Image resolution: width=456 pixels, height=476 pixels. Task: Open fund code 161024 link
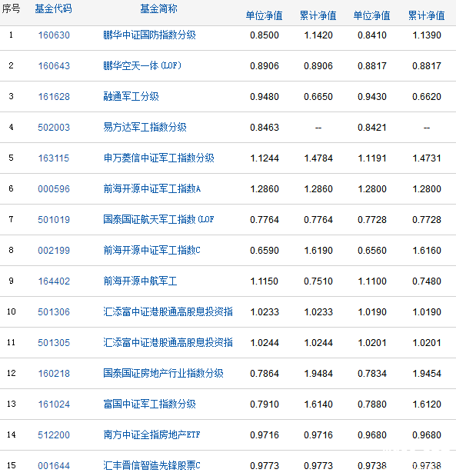click(x=54, y=404)
